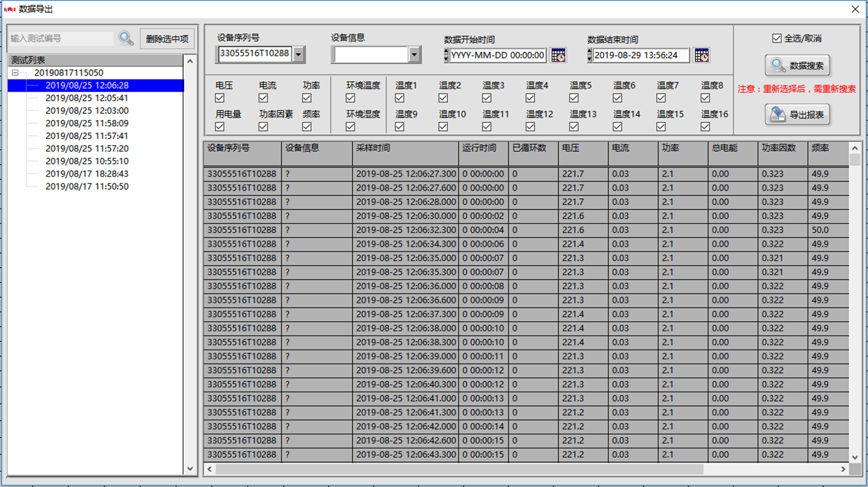
Task: Uncheck the 温度16 checkbox
Action: [705, 127]
